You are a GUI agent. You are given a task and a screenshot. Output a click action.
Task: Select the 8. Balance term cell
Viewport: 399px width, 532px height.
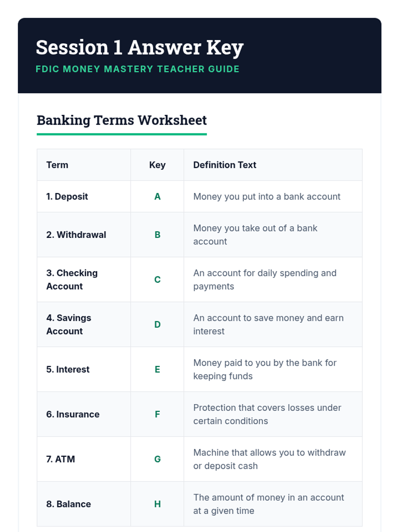coord(68,504)
